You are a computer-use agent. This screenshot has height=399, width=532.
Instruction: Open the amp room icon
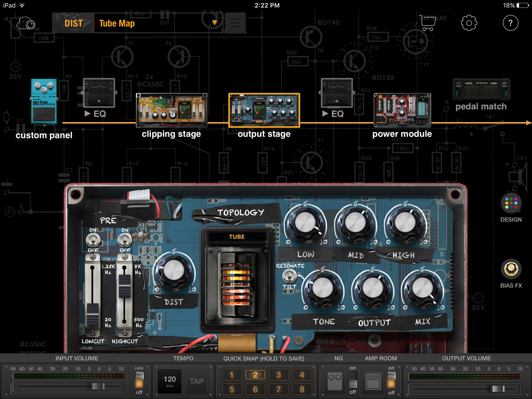(373, 381)
